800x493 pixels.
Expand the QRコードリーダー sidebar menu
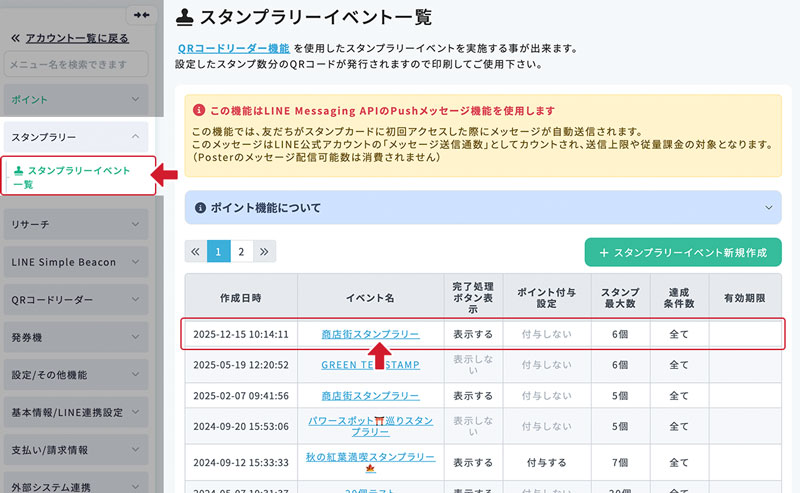tap(75, 300)
